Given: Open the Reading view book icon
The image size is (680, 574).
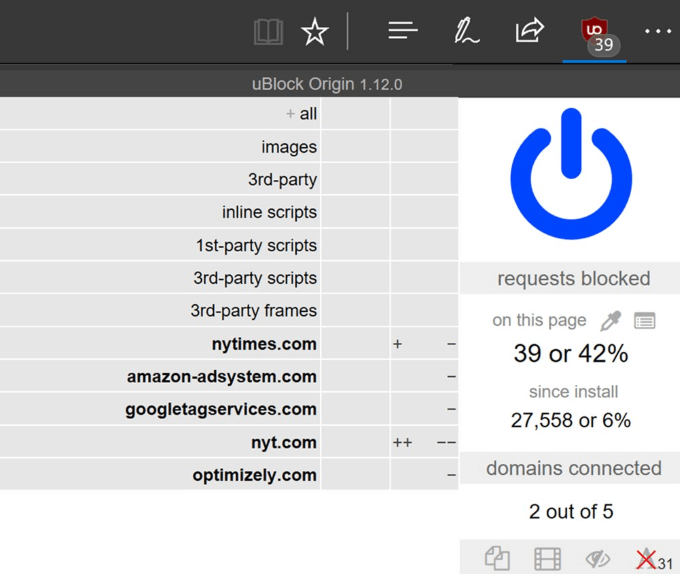Looking at the screenshot, I should (268, 32).
